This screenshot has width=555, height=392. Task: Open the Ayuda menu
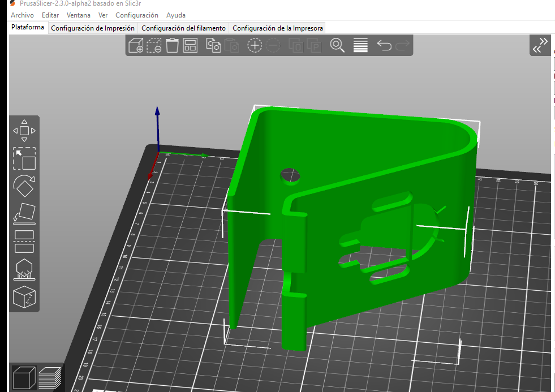[x=176, y=15]
